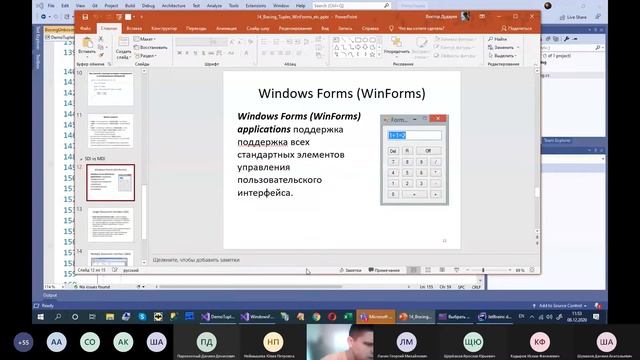
Task: Click the Paste (Вставить) icon in ribbon
Action: pos(87,43)
